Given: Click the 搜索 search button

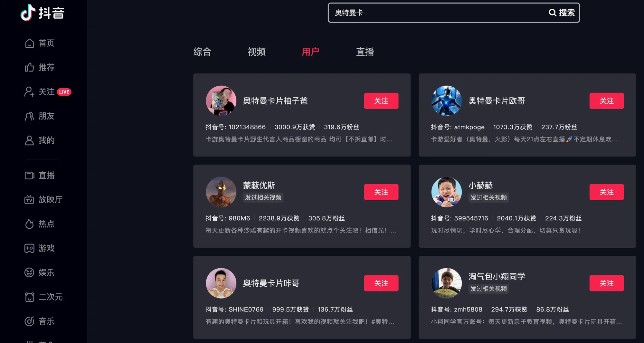Looking at the screenshot, I should coord(562,13).
